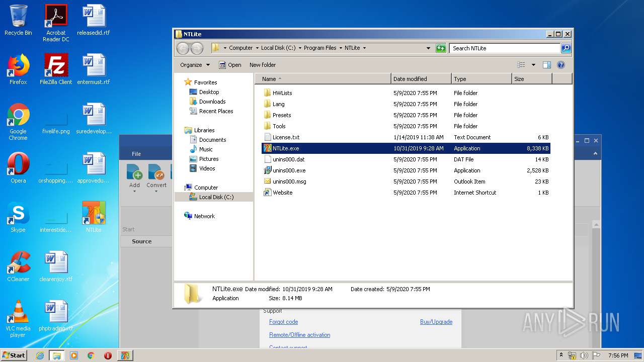Click the Opera taskbar icon
The width and height of the screenshot is (644, 362).
click(x=108, y=355)
